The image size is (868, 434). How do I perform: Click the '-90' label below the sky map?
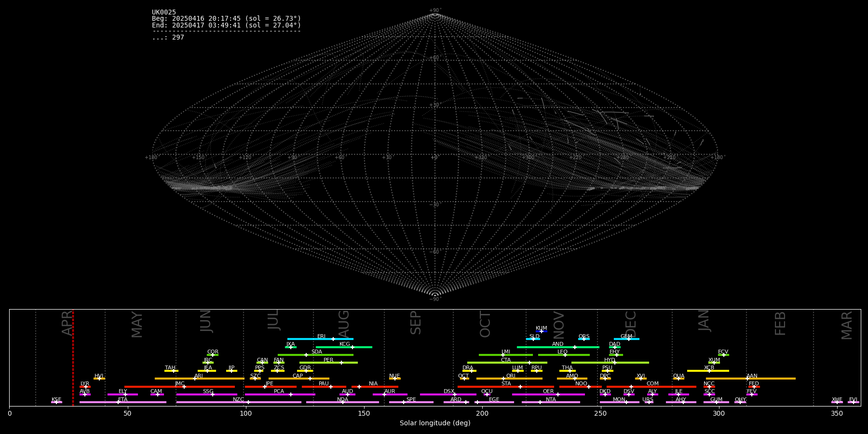click(x=434, y=299)
